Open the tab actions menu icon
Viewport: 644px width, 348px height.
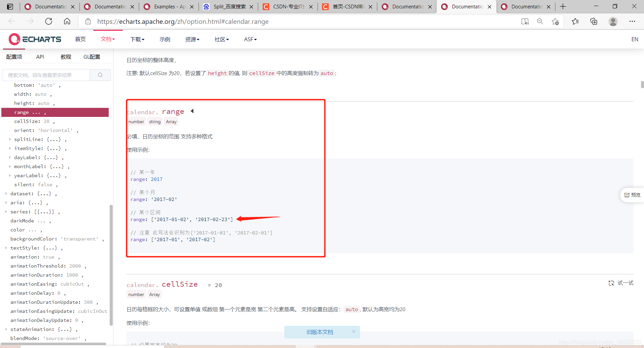click(x=10, y=6)
